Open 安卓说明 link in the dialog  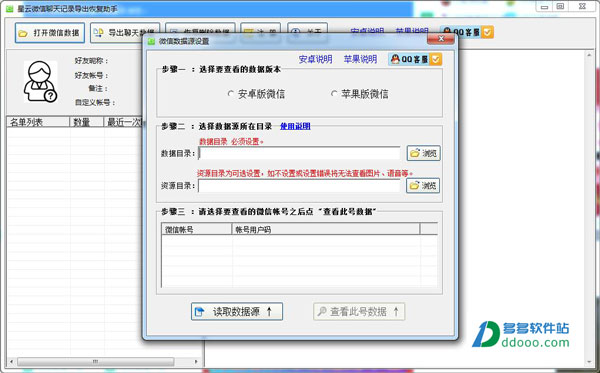pos(315,59)
